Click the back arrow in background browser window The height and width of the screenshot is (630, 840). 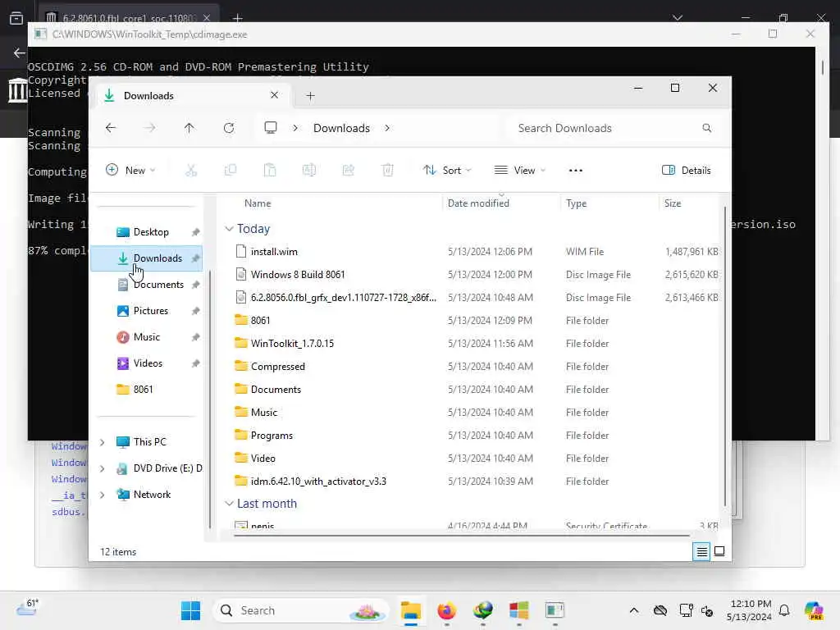(x=20, y=52)
